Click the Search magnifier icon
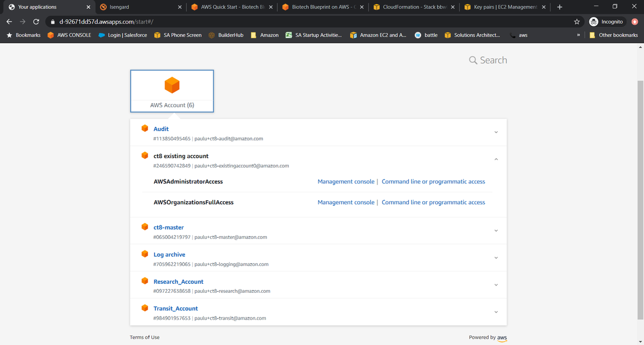This screenshot has width=644, height=345. (473, 61)
